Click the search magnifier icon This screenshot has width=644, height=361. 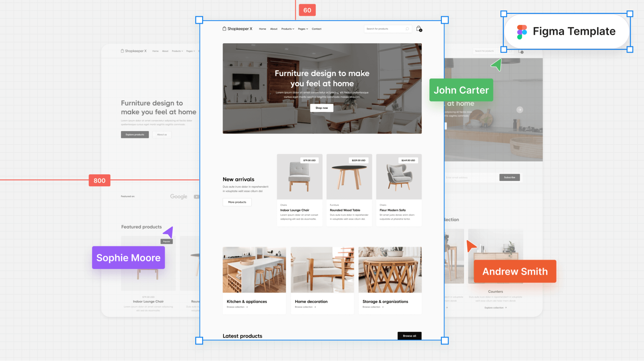[408, 29]
